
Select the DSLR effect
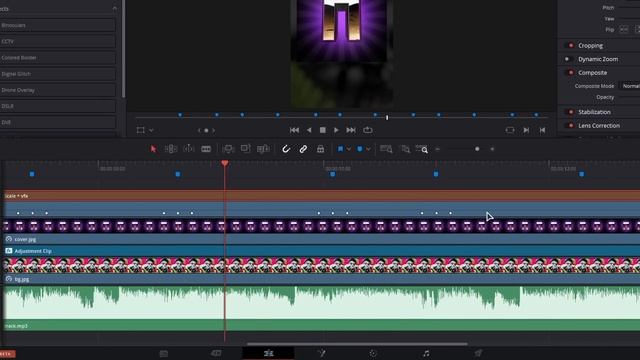[58, 106]
